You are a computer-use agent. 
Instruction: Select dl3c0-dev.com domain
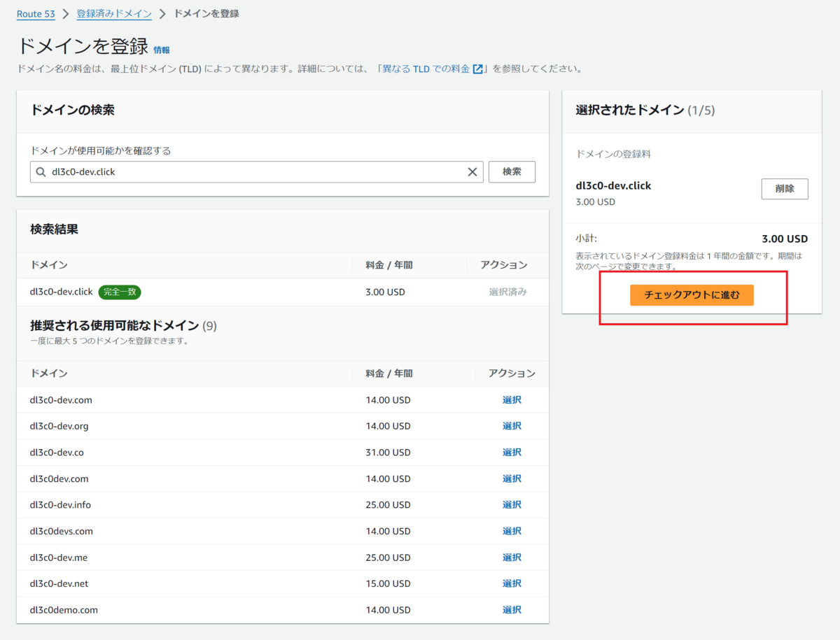512,400
